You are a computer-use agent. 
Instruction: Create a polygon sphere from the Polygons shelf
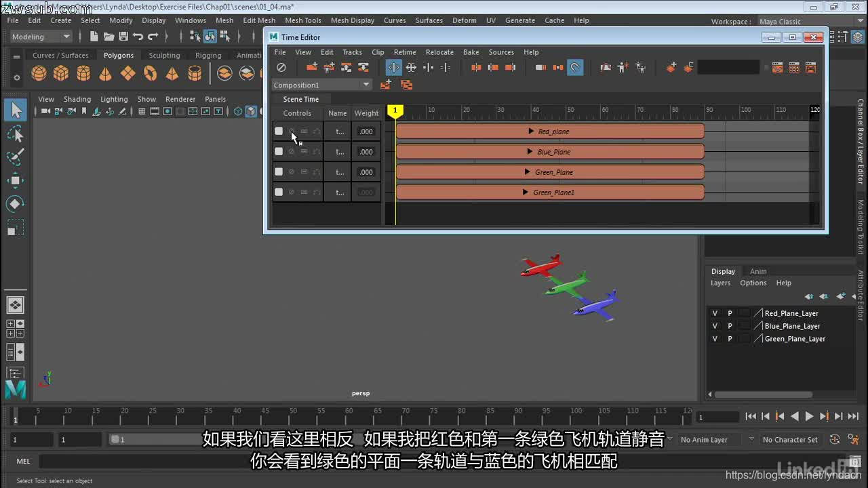click(38, 73)
